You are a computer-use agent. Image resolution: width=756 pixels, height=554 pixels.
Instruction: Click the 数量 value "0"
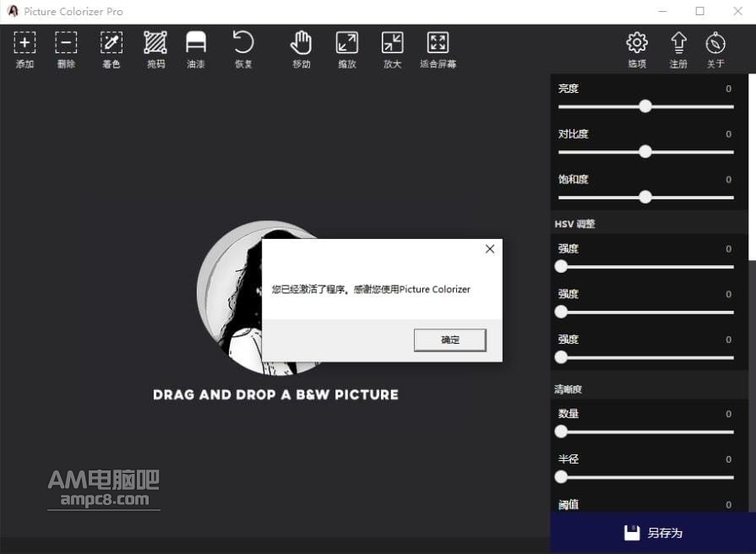[x=728, y=414]
